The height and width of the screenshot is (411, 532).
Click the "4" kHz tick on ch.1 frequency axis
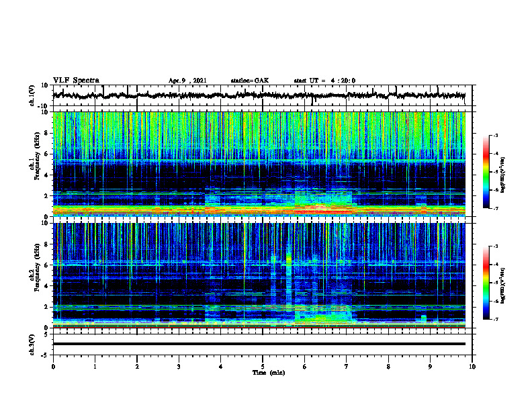point(46,175)
